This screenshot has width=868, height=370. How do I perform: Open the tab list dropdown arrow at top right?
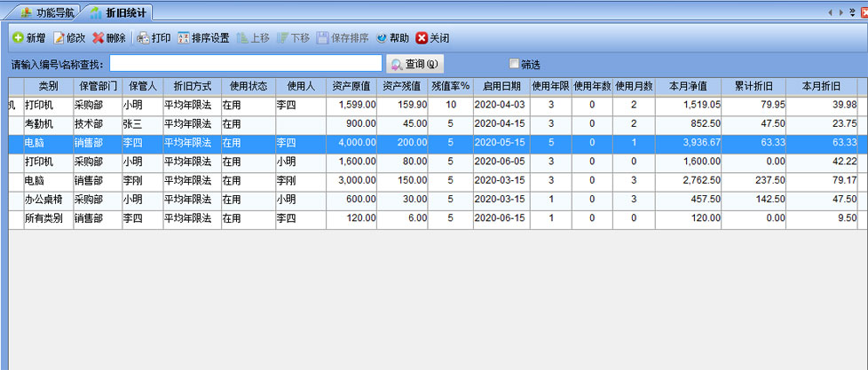coord(853,12)
